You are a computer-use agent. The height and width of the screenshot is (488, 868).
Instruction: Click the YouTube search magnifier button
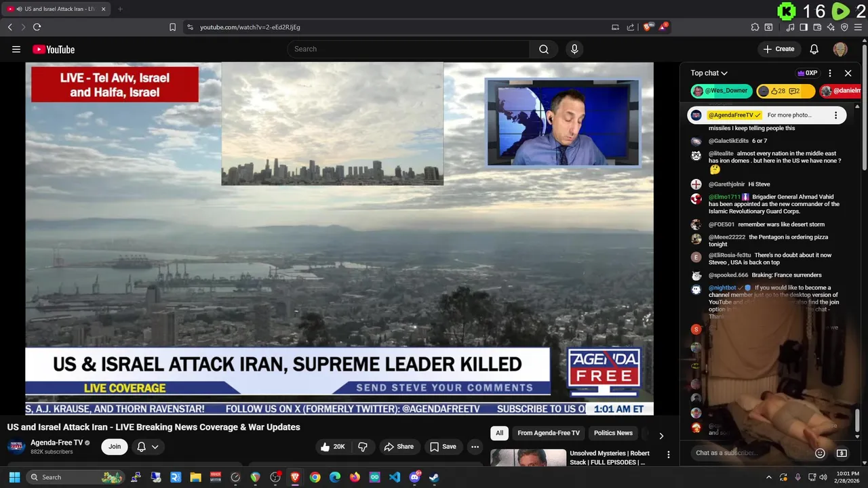coord(544,49)
